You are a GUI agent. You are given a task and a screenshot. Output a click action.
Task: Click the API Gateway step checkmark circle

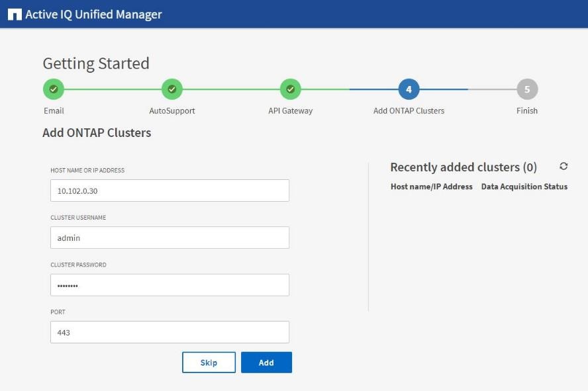(290, 89)
